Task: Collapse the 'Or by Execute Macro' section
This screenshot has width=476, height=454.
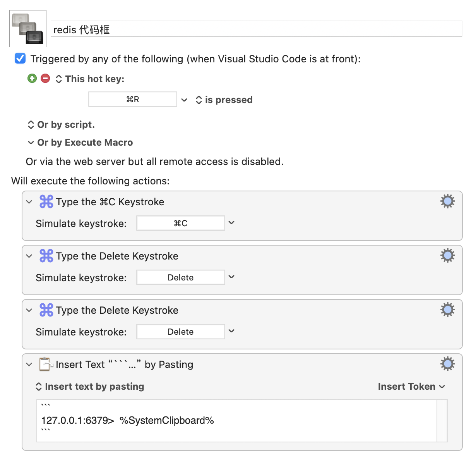Action: tap(31, 143)
